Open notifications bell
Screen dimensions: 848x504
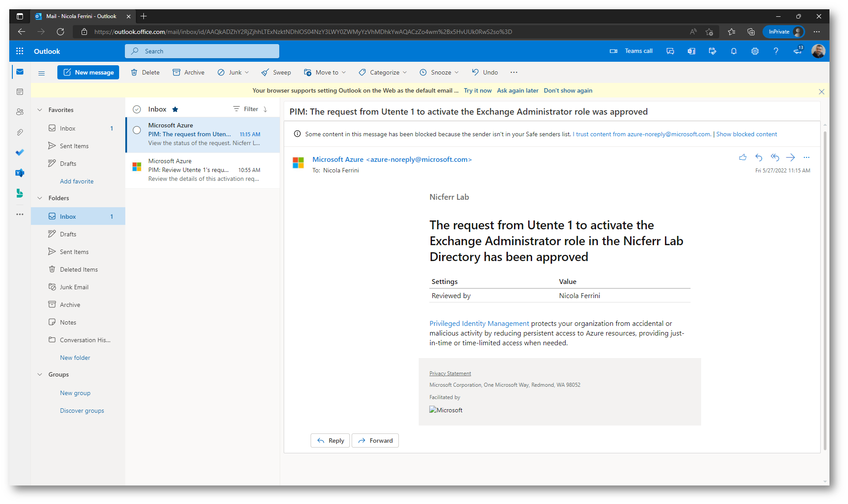click(x=734, y=51)
